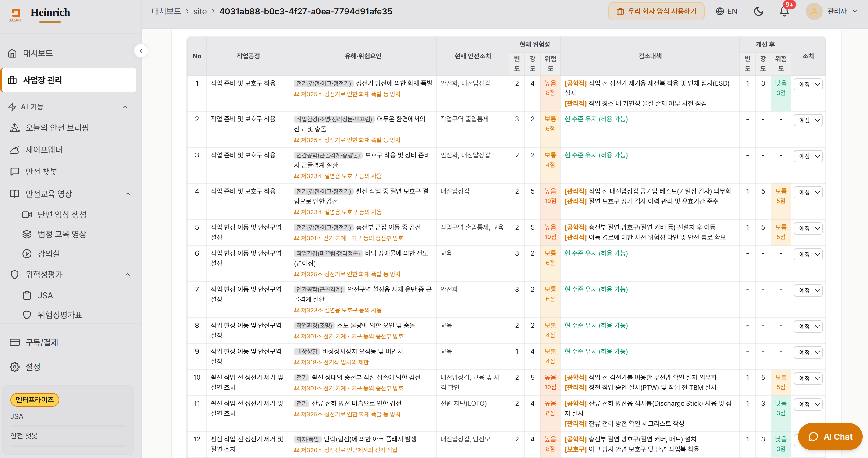The width and height of the screenshot is (868, 458).
Task: Click the 대시보드 home icon
Action: 13,53
